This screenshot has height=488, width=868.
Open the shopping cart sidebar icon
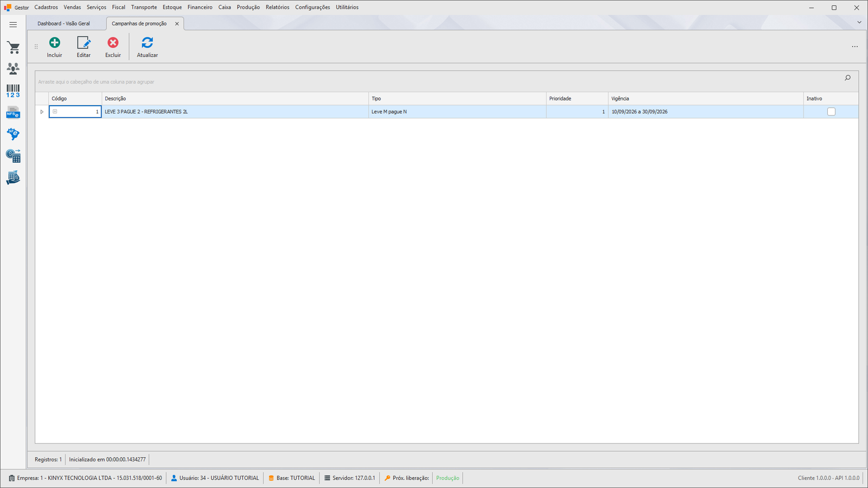click(x=13, y=48)
